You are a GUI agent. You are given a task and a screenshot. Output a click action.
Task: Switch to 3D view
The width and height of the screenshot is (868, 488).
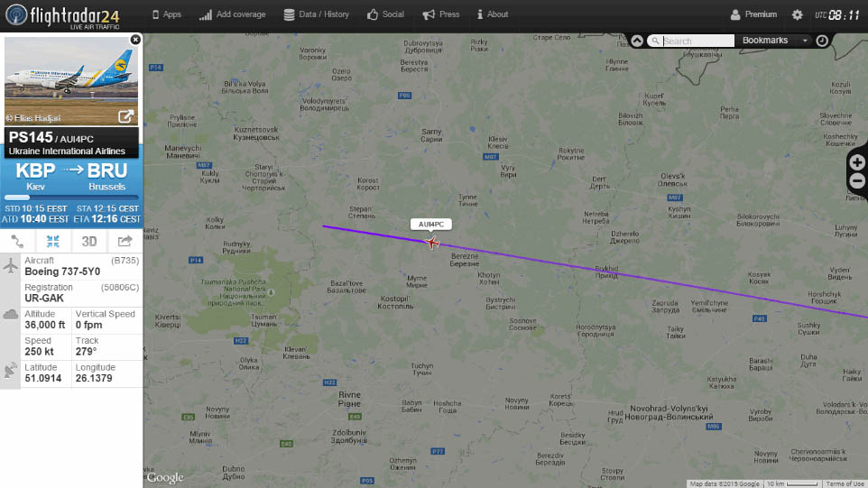[89, 242]
